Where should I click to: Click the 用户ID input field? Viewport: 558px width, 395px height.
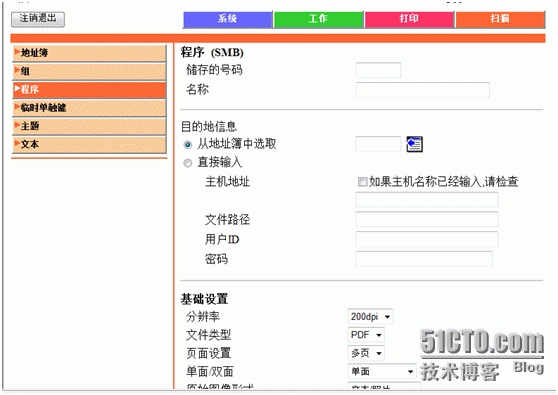click(x=426, y=239)
